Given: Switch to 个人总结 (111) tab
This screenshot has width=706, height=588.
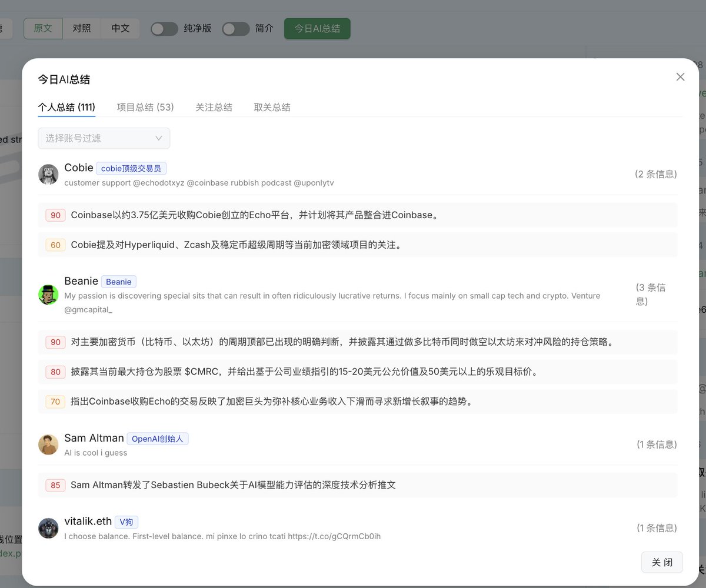Looking at the screenshot, I should [66, 107].
